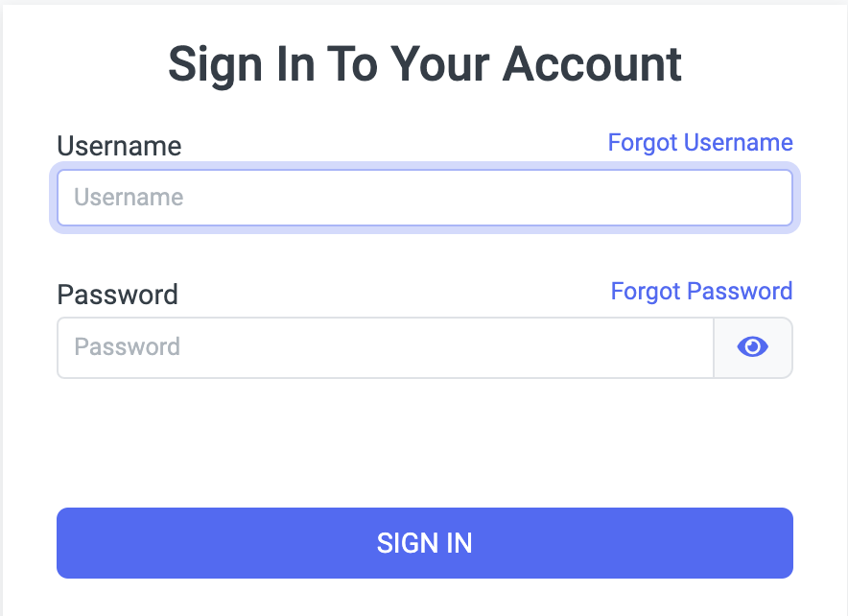The image size is (848, 616).
Task: Click the eye button in the Password row
Action: click(x=753, y=347)
